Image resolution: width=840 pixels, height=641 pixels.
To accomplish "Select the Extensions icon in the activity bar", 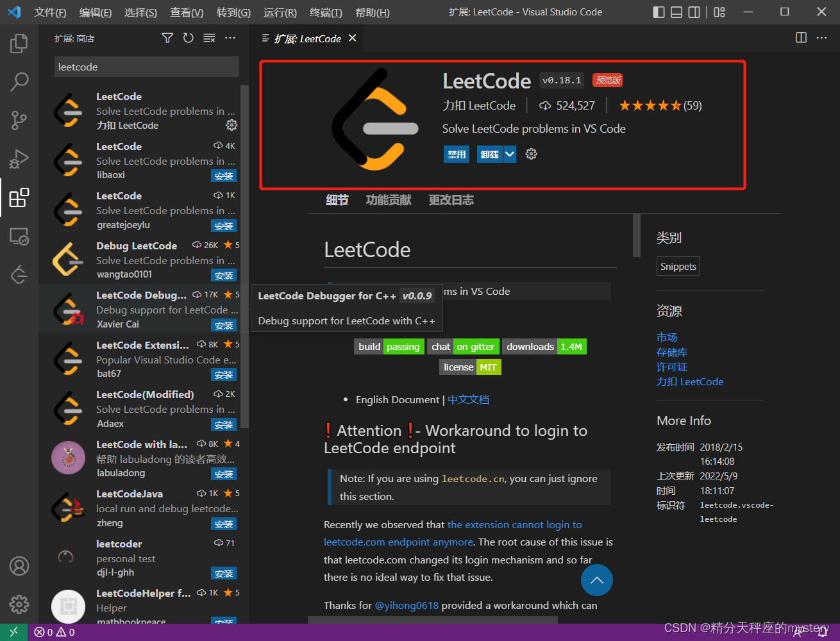I will 19,198.
